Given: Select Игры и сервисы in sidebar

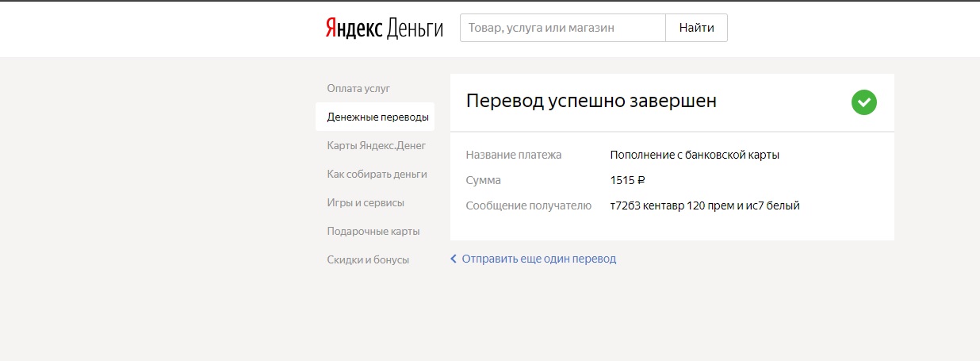Looking at the screenshot, I should point(366,202).
